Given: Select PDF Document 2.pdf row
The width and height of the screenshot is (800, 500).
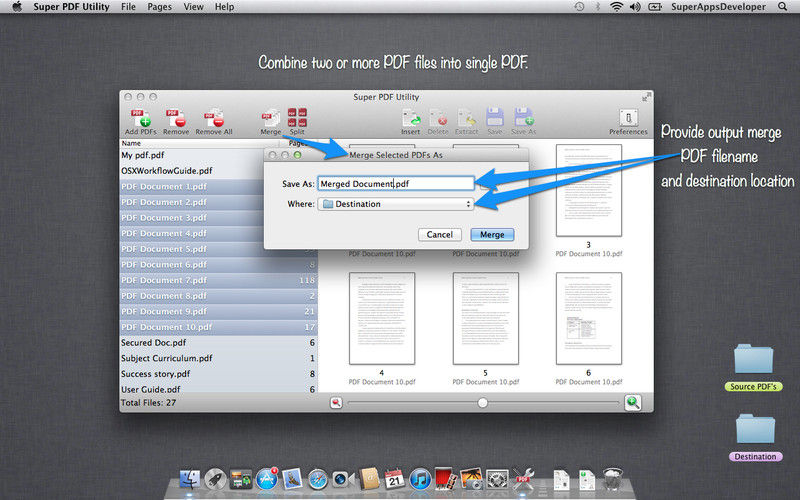Looking at the screenshot, I should [192, 202].
